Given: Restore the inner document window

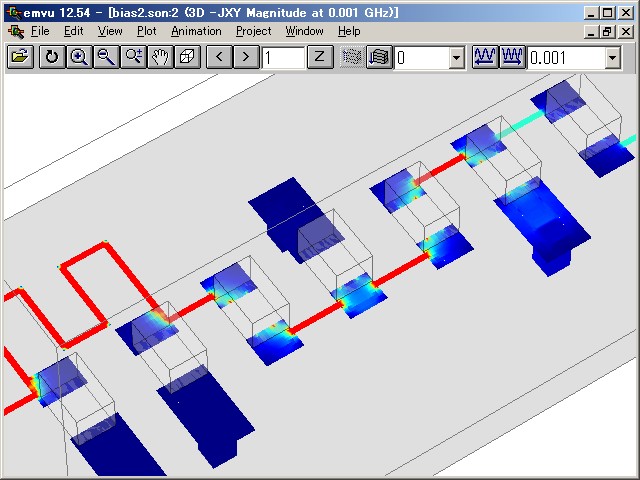Looking at the screenshot, I should (x=607, y=31).
